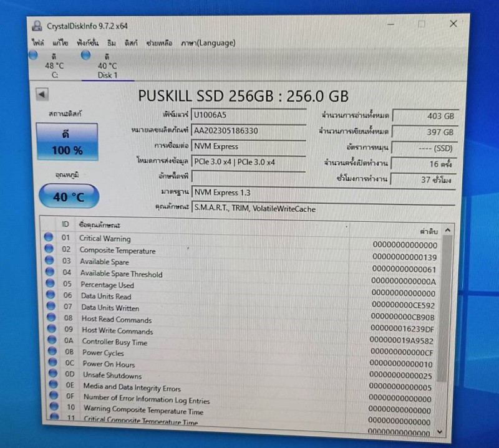Click the previous disk left arrow button
The height and width of the screenshot is (448, 499).
pos(42,95)
